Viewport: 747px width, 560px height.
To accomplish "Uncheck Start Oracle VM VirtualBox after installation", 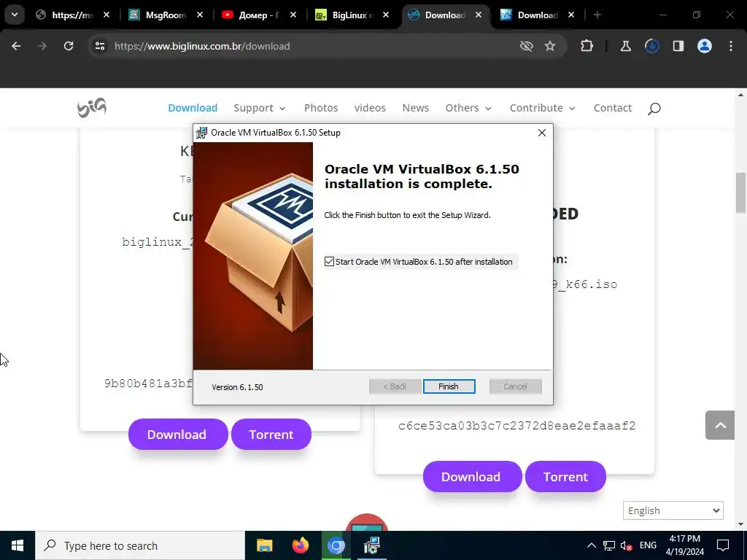I will click(x=329, y=262).
